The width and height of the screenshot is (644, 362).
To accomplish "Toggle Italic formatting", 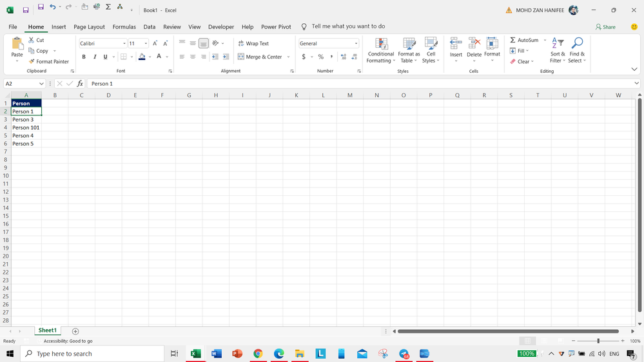I will click(95, 57).
